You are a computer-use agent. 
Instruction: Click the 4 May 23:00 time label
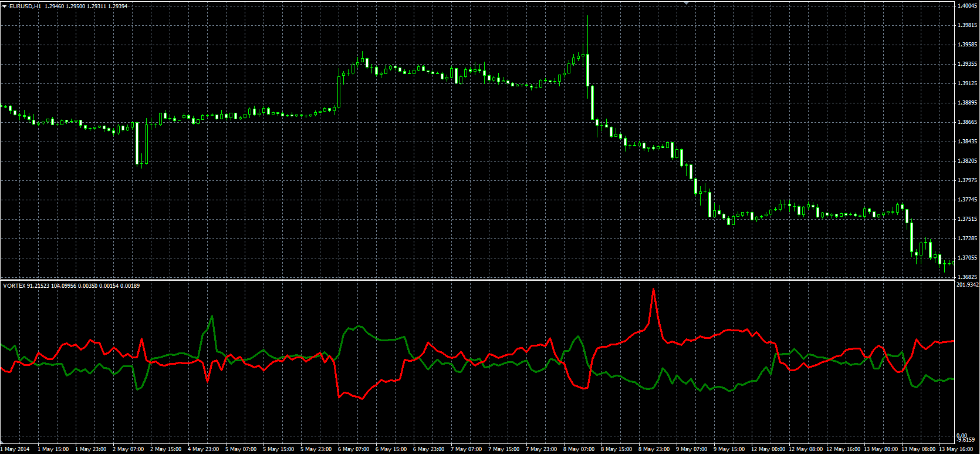click(x=204, y=449)
